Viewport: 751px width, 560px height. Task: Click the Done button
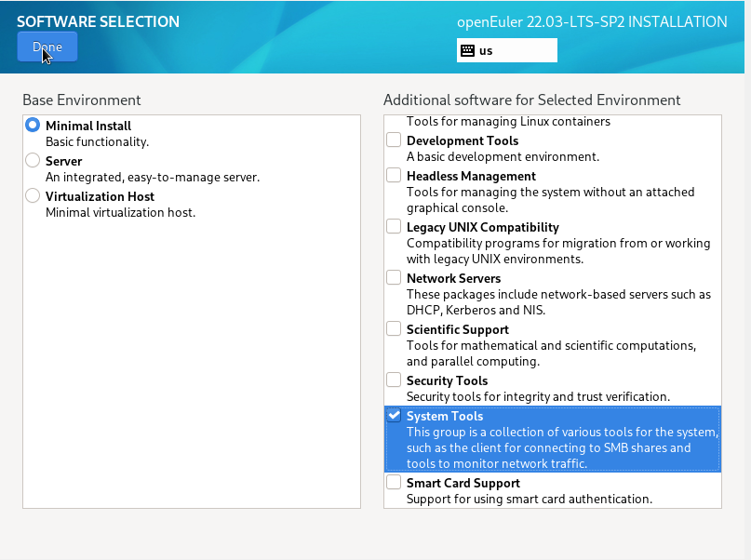47,47
